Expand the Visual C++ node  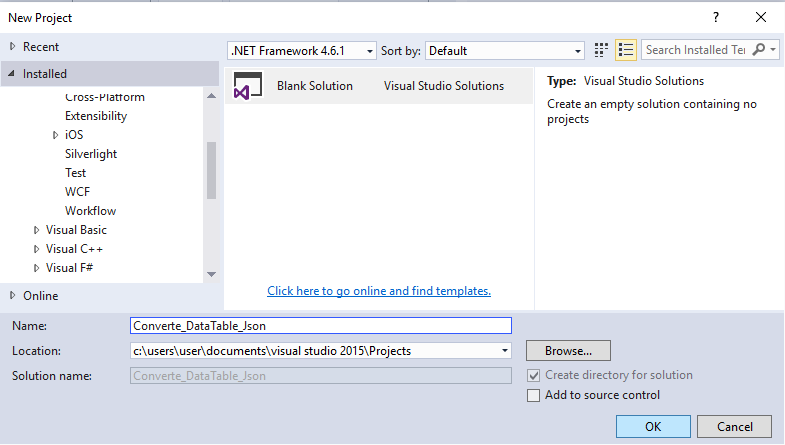point(36,249)
